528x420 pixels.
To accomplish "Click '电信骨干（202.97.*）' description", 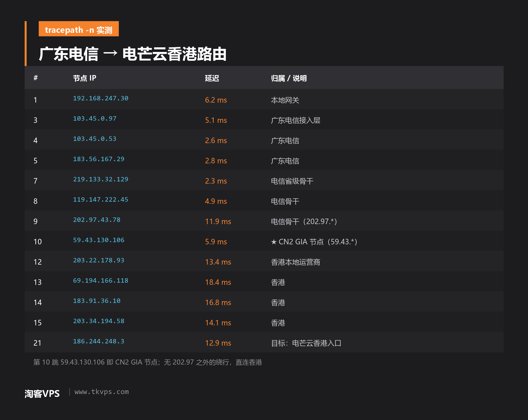I will click(x=304, y=221).
